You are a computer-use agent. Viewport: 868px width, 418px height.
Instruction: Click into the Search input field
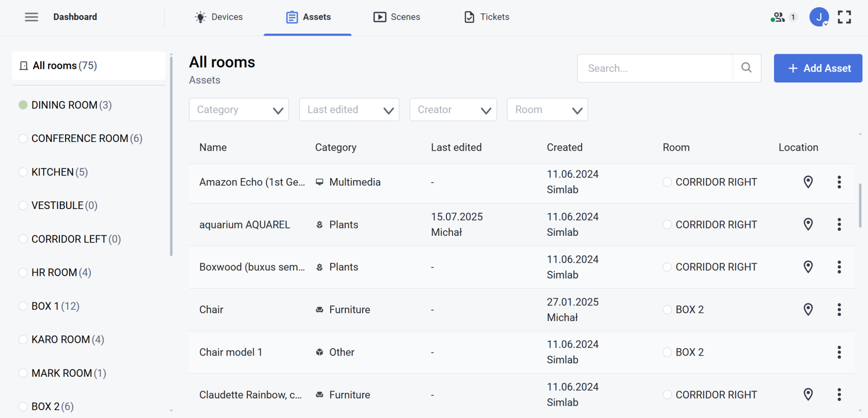[655, 68]
